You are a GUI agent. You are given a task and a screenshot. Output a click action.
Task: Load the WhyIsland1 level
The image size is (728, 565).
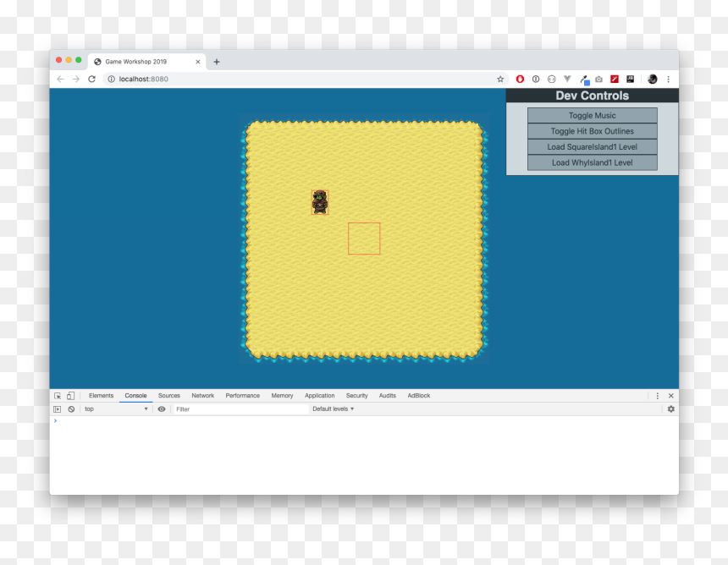click(592, 163)
